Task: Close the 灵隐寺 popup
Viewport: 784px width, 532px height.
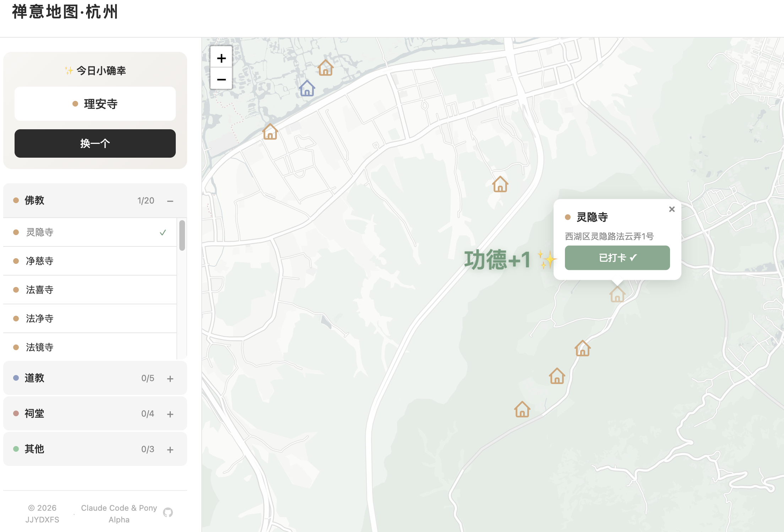Action: click(671, 209)
